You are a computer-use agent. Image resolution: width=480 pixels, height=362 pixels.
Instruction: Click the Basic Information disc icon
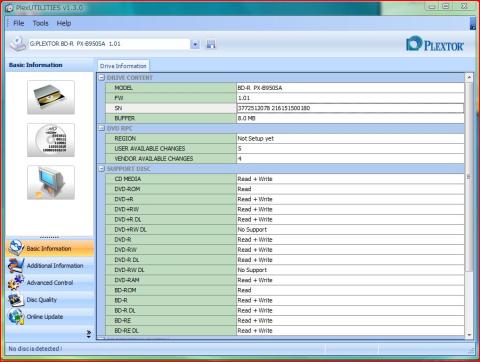point(16,248)
